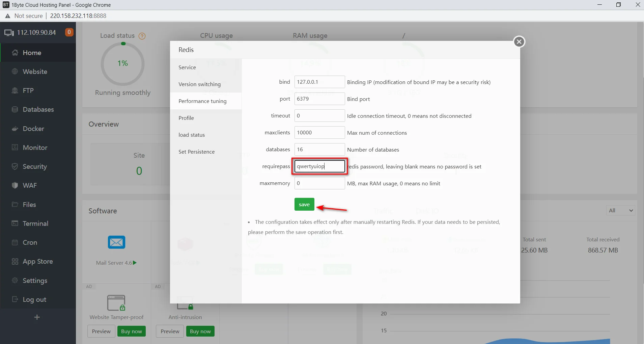Click the Website globe icon
This screenshot has width=644, height=344.
point(15,72)
